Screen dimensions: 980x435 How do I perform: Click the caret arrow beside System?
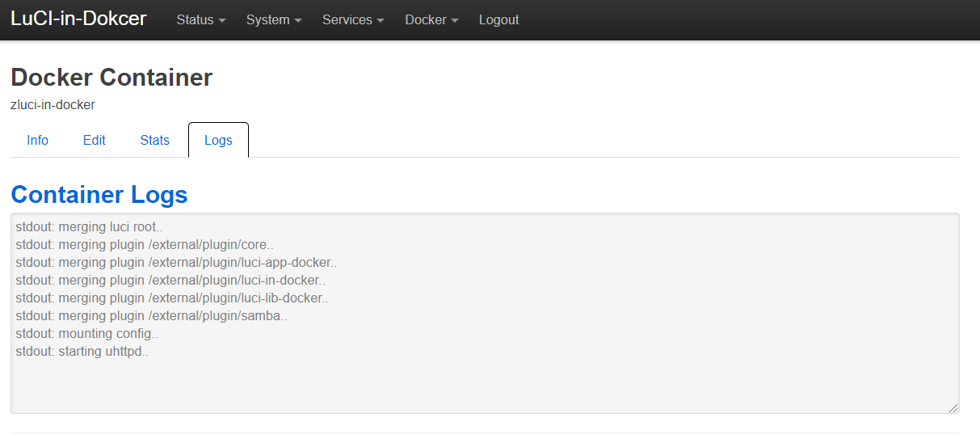(x=297, y=21)
